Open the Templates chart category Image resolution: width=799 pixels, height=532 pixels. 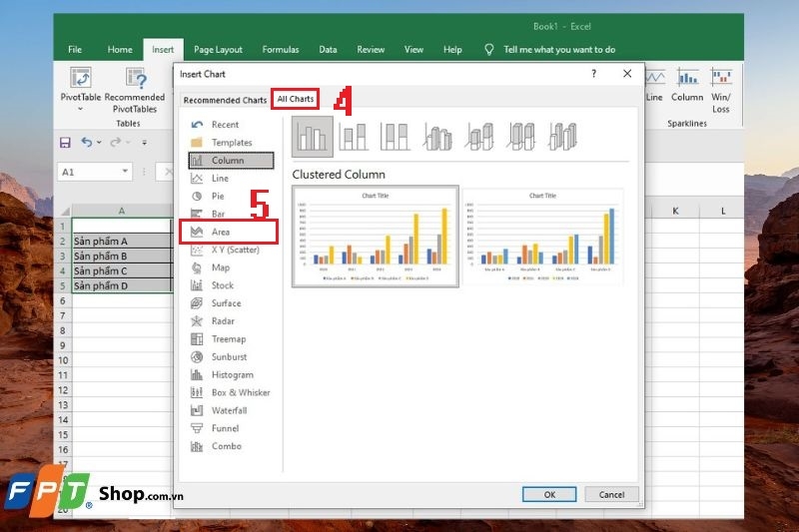231,143
